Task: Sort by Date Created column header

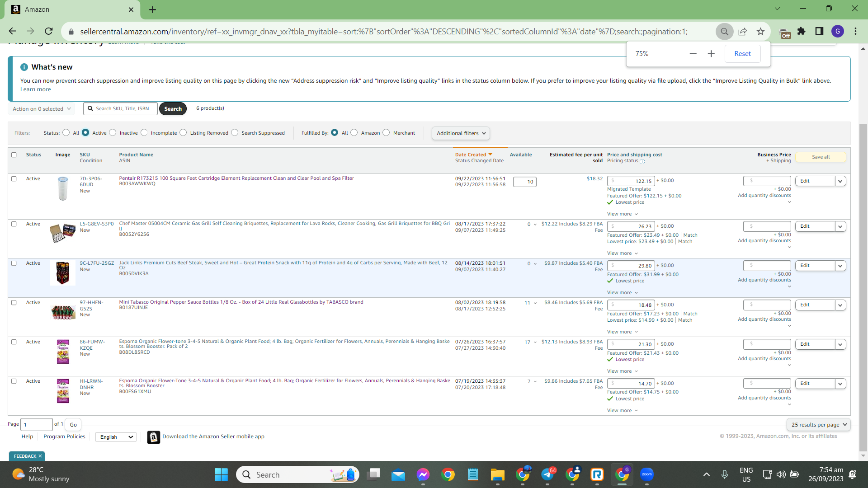Action: (x=473, y=155)
